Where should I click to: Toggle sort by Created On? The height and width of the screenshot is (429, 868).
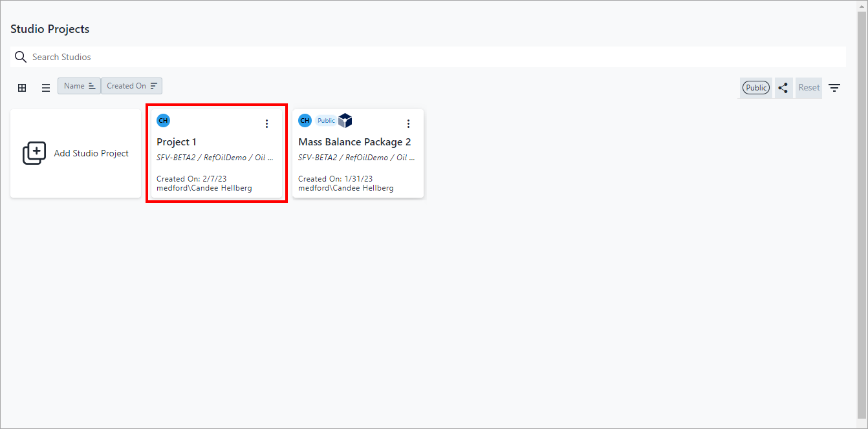click(x=131, y=86)
